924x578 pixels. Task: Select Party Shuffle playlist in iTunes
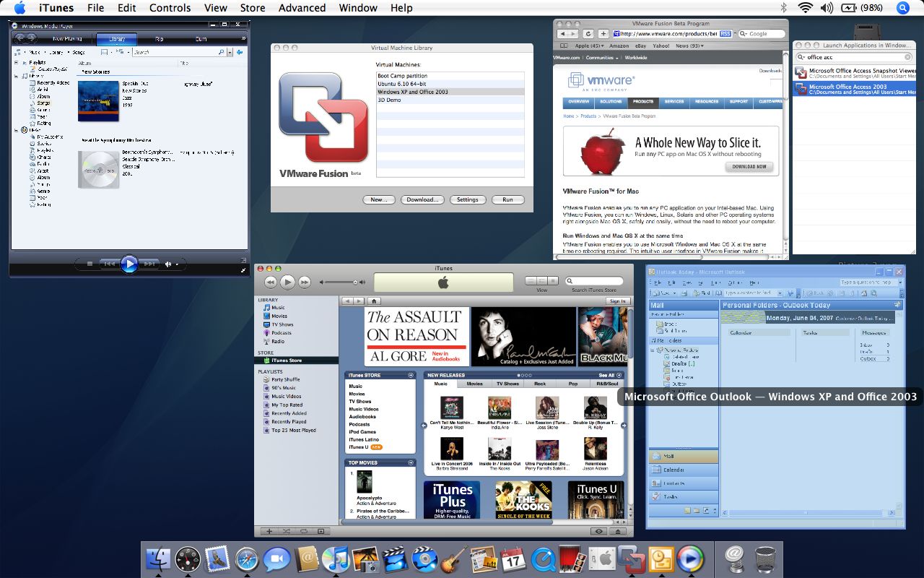[x=297, y=379]
